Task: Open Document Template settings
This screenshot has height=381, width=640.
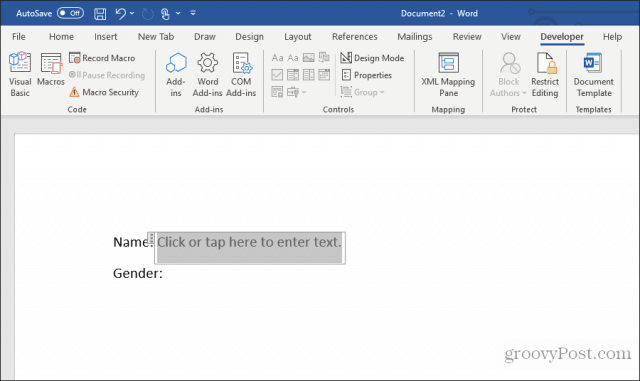Action: coord(593,75)
